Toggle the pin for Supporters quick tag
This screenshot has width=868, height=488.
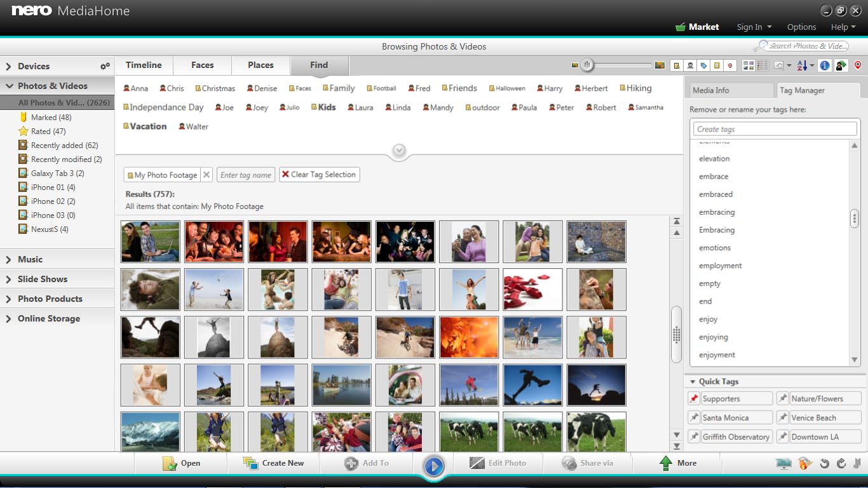(694, 398)
